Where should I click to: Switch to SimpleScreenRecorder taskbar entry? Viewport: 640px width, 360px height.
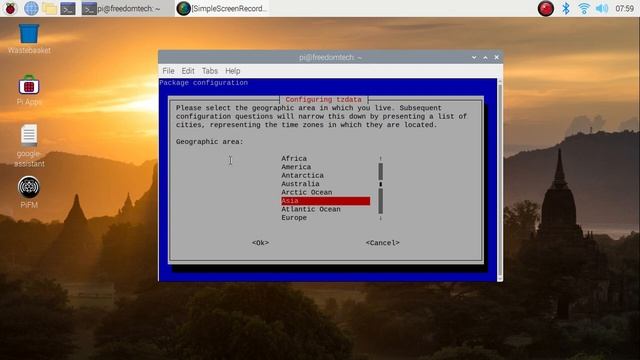222,8
